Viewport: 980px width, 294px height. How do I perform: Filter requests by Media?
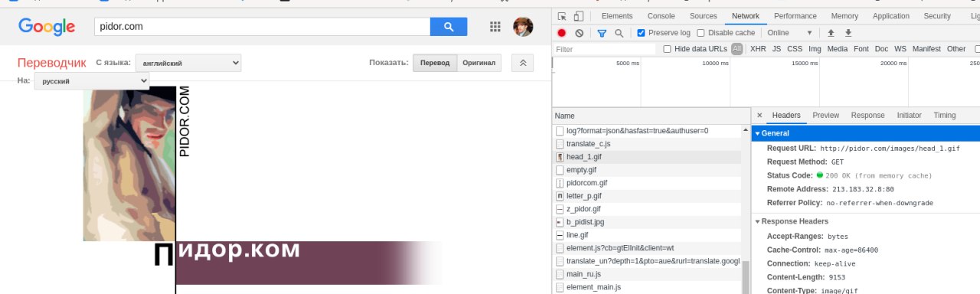(x=838, y=49)
